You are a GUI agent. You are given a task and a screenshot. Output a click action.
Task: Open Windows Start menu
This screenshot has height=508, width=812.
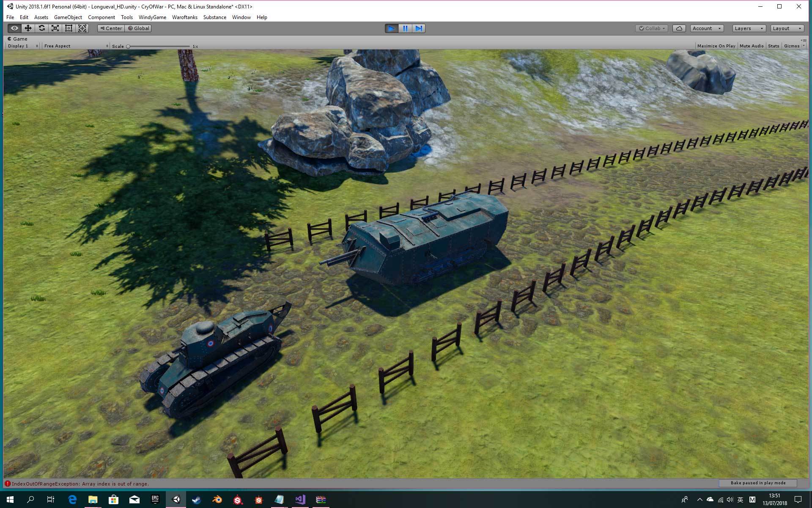pos(10,500)
